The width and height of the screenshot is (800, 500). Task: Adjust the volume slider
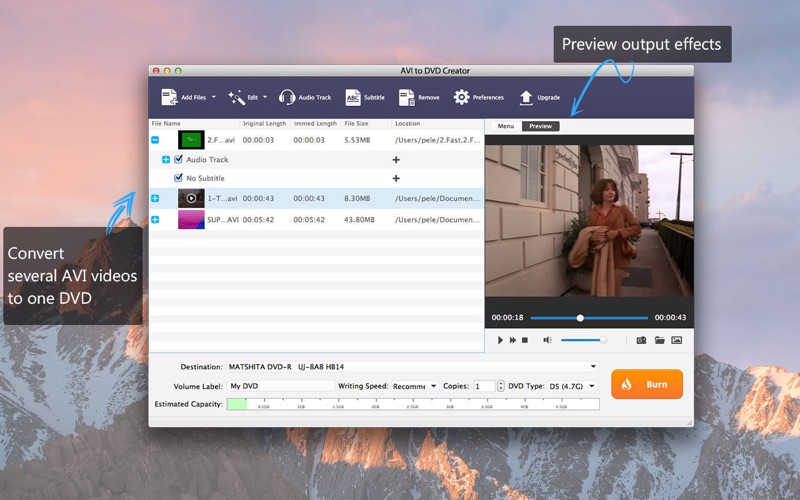[584, 340]
